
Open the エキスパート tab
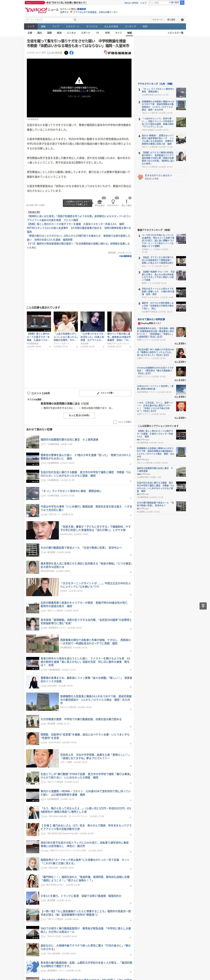(x=72, y=26)
